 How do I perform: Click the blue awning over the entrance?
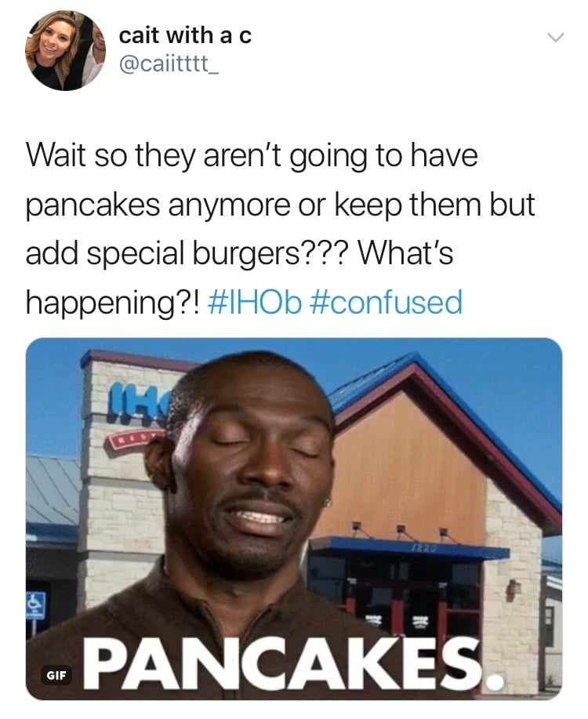(x=409, y=548)
